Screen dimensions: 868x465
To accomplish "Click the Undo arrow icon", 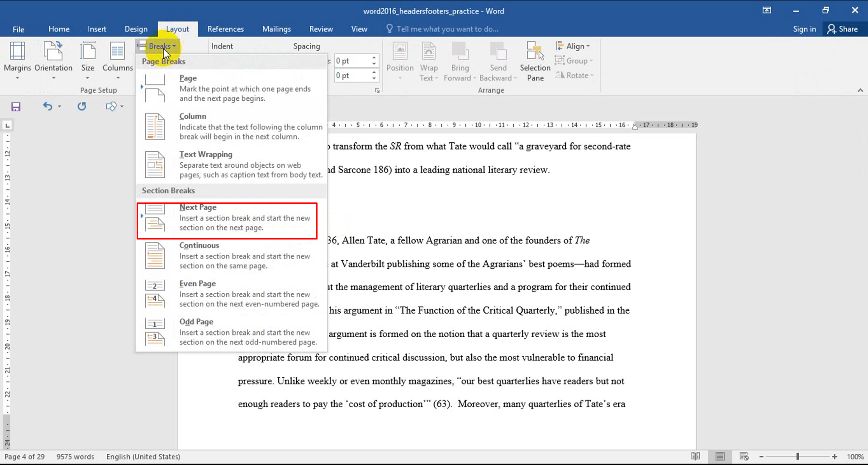I will [x=47, y=106].
